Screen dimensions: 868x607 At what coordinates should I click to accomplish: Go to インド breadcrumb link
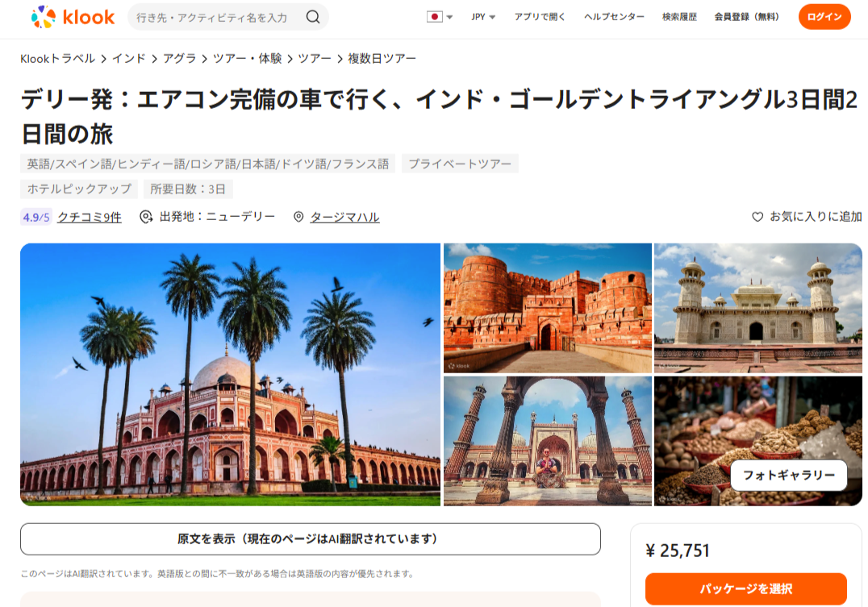[129, 59]
